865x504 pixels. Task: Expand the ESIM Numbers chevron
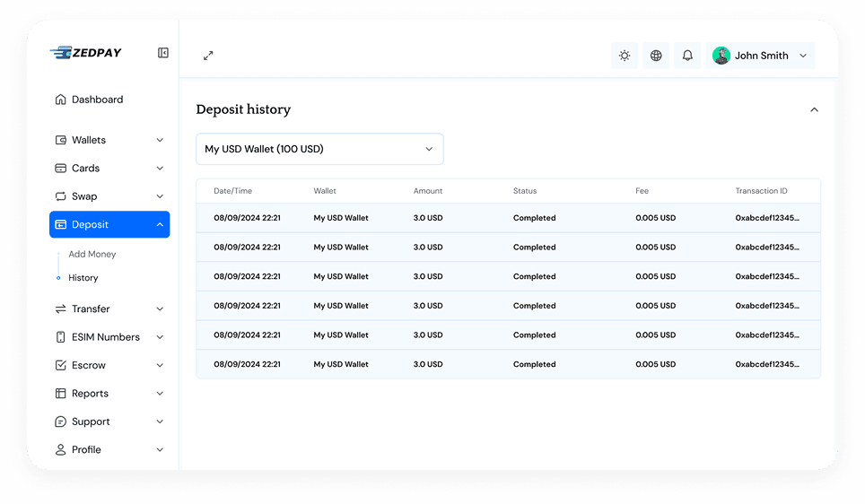coord(160,337)
